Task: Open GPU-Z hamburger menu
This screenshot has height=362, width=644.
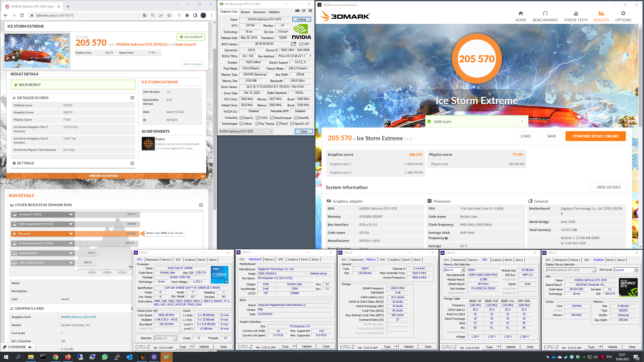Action: [x=310, y=11]
